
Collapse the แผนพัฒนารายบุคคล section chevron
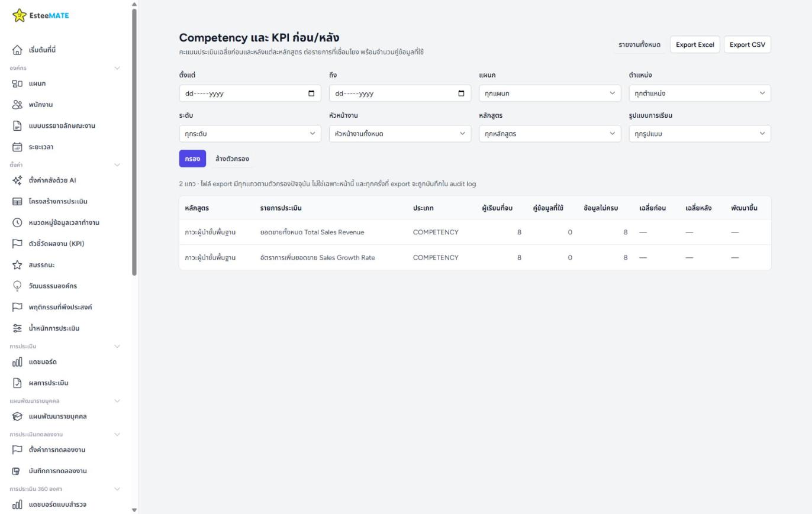click(x=117, y=401)
